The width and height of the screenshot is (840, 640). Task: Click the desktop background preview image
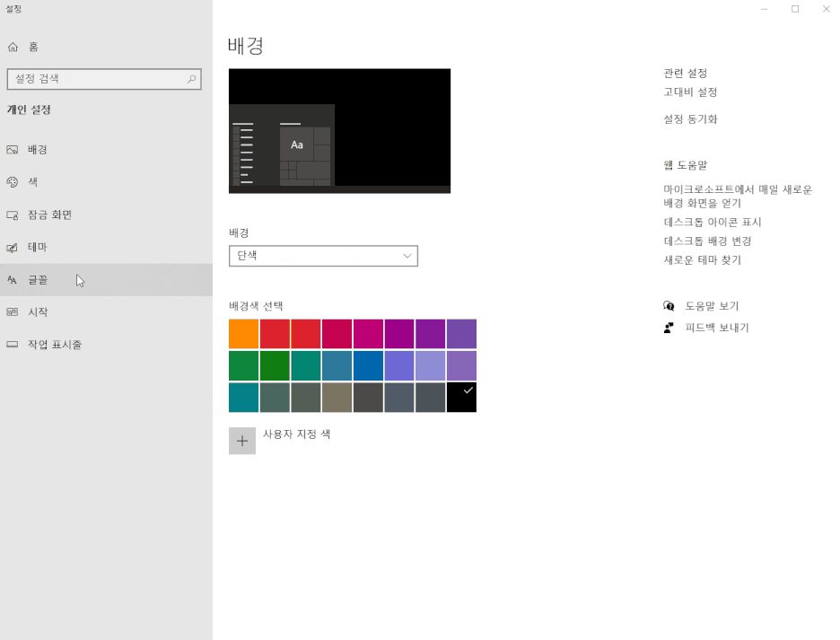point(339,131)
